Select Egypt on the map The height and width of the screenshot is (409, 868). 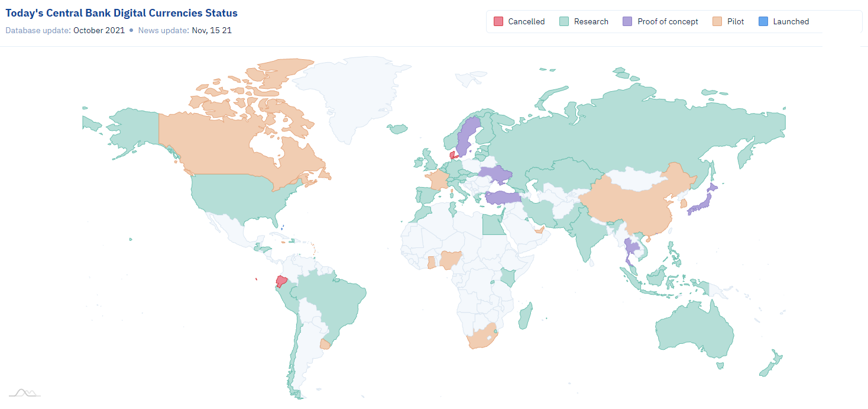click(494, 224)
